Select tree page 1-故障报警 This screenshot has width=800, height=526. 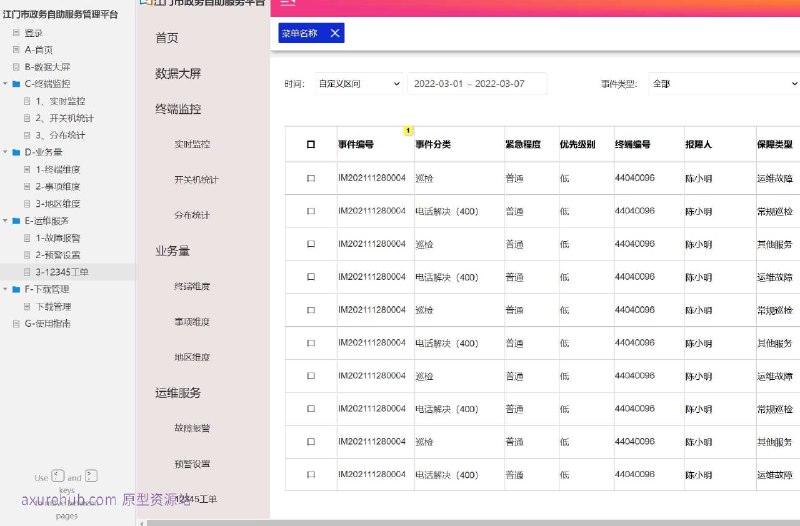58,238
